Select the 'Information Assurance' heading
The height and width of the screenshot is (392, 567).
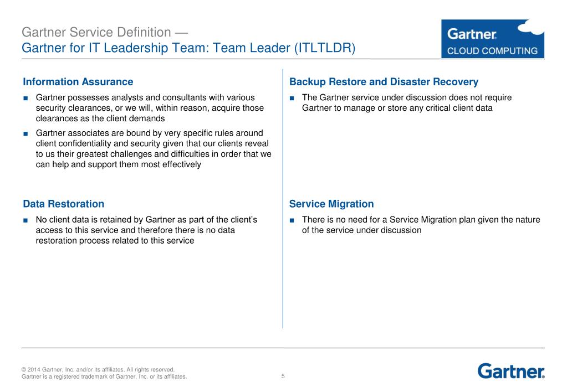[78, 81]
